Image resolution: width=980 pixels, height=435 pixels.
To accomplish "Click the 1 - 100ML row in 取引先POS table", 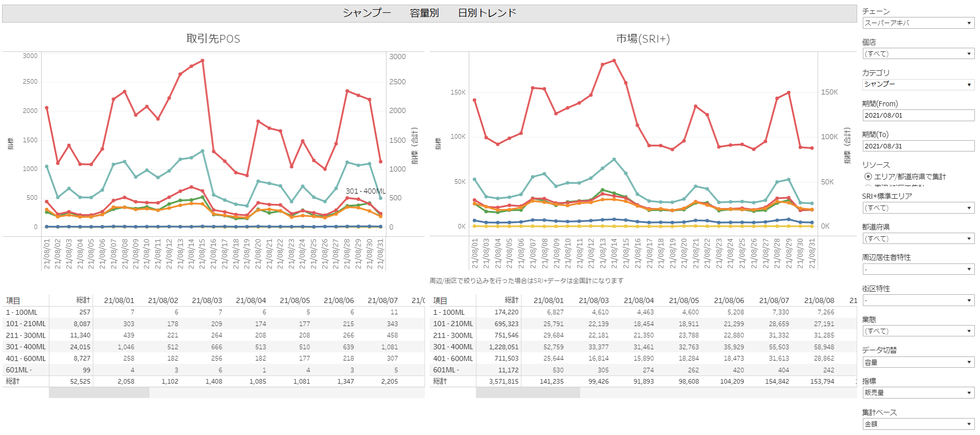I will [214, 312].
